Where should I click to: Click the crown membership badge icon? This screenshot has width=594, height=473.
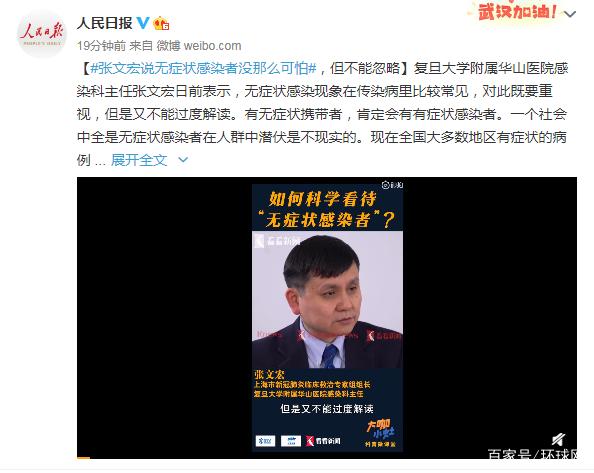[x=161, y=23]
